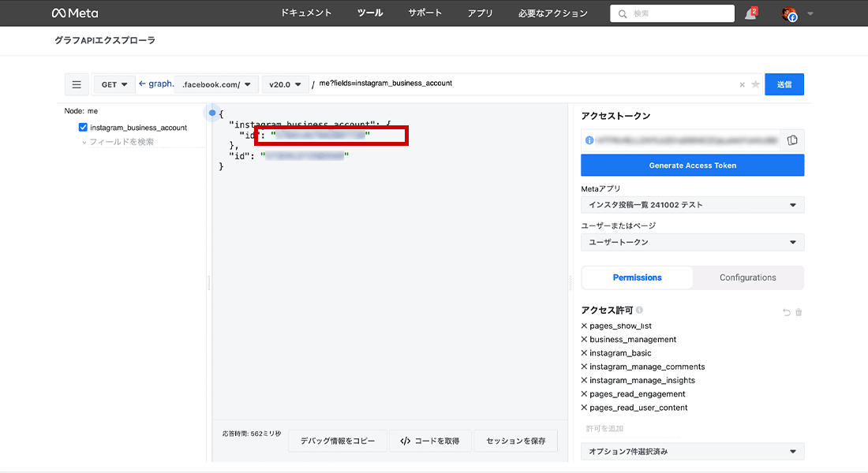The width and height of the screenshot is (868, 473).
Task: Open the hamburger menu next to GET
Action: 77,84
